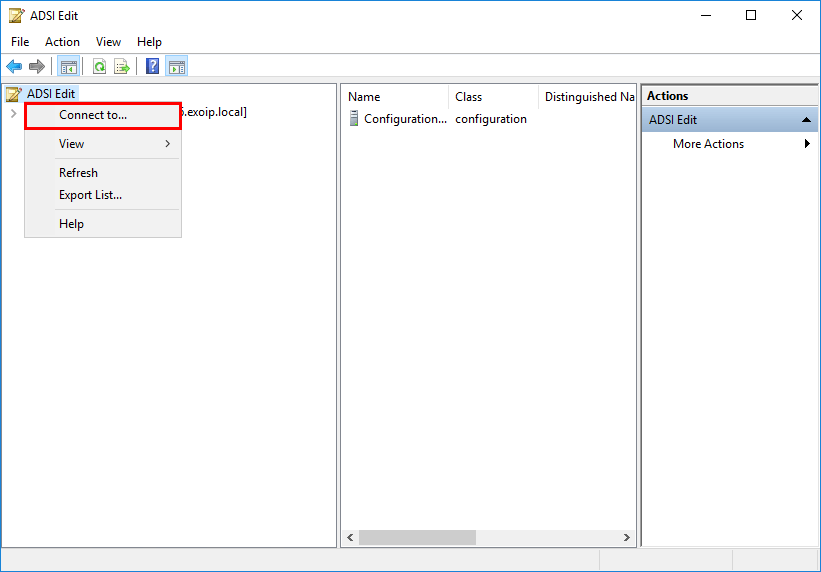Click the Forward arrow toolbar icon

click(37, 67)
